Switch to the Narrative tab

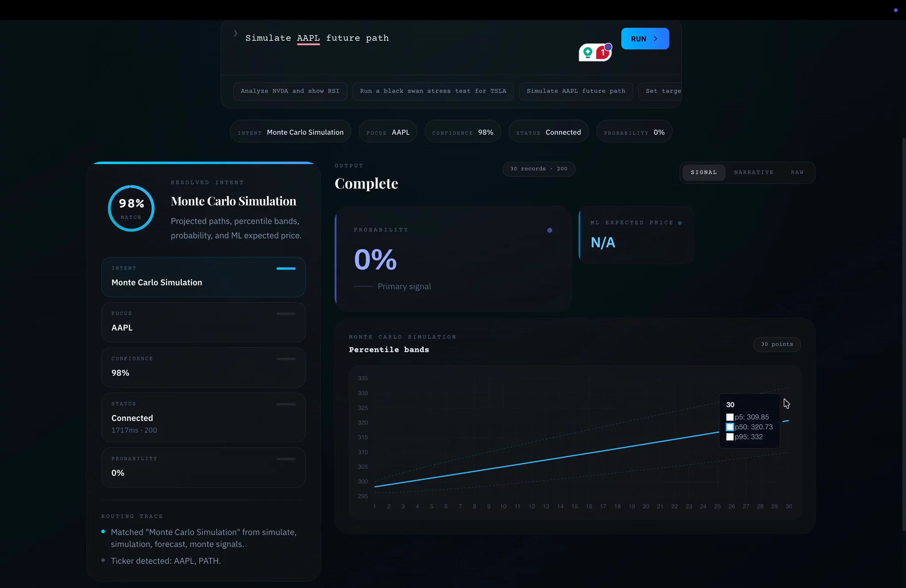[x=754, y=172]
